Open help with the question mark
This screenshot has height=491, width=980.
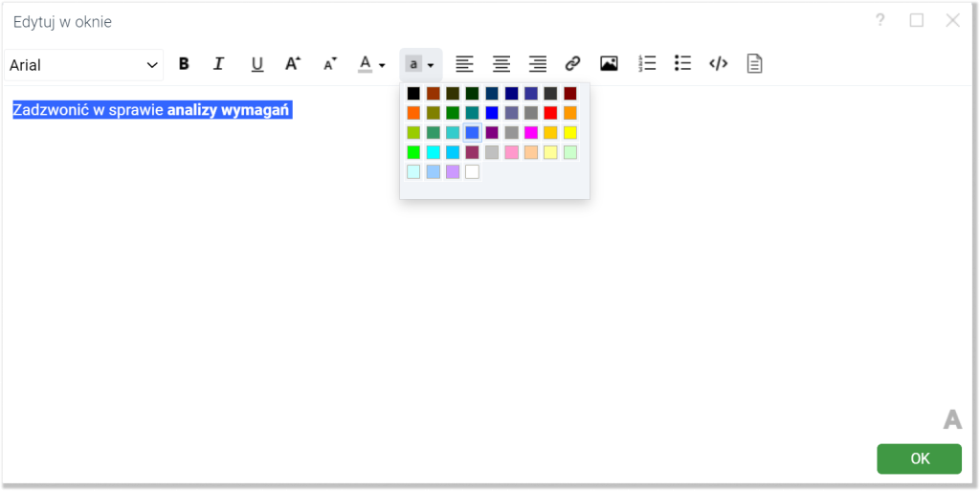(880, 20)
